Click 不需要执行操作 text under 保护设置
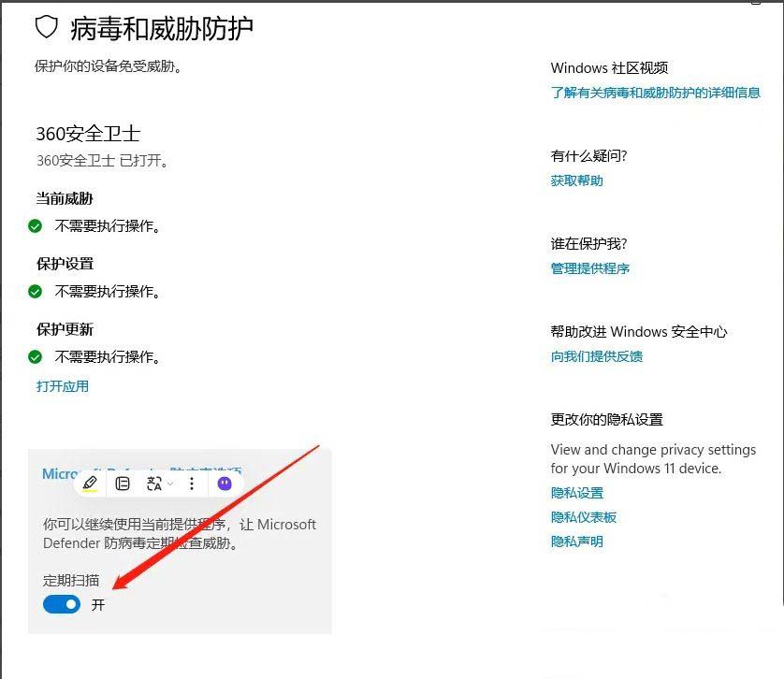Viewport: 784px width, 679px height. point(108,292)
